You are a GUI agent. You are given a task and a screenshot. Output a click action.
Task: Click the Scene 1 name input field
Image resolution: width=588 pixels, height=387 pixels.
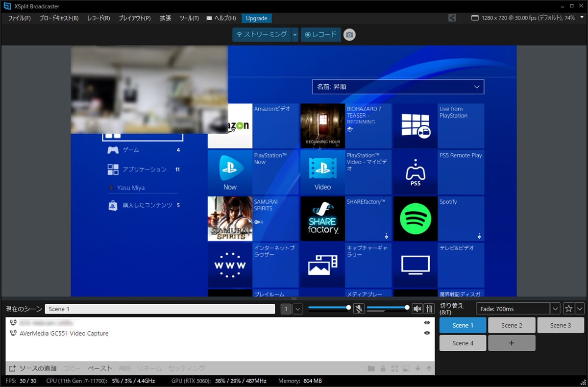pos(160,309)
